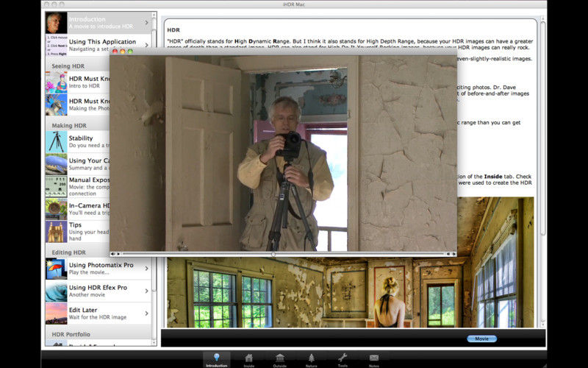Click the 'iHDR Mac' window title

tap(293, 4)
